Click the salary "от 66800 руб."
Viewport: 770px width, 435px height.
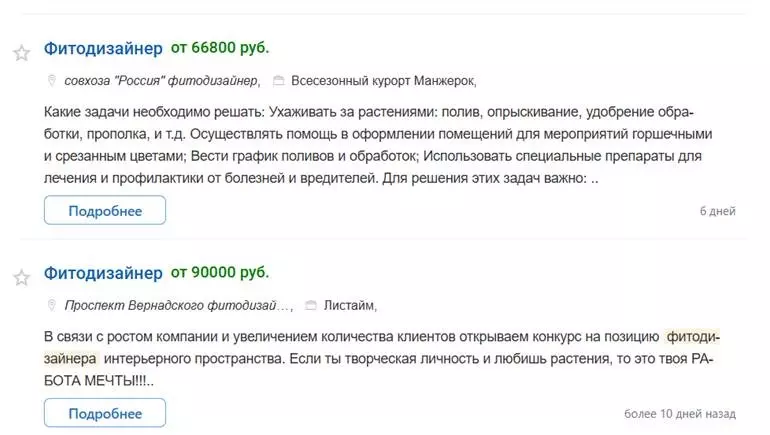[x=220, y=48]
